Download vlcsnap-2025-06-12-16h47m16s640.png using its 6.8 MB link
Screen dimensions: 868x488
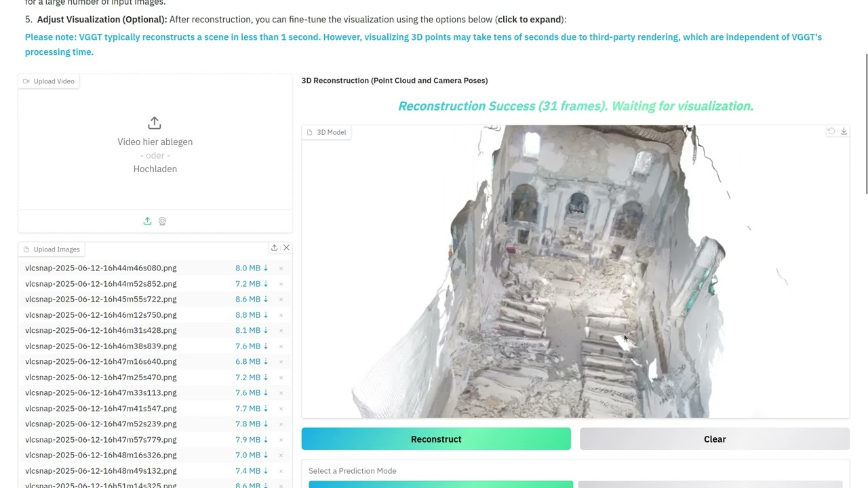click(252, 361)
